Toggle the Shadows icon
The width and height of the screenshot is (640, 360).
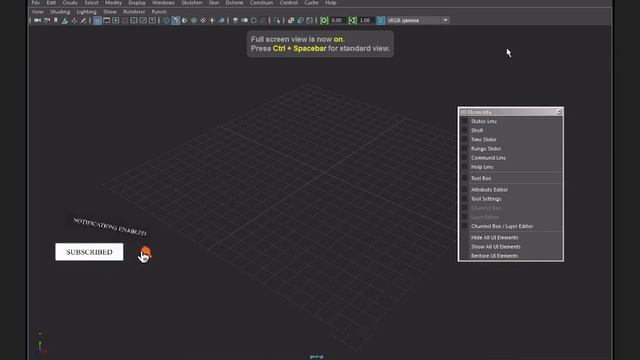click(x=221, y=20)
